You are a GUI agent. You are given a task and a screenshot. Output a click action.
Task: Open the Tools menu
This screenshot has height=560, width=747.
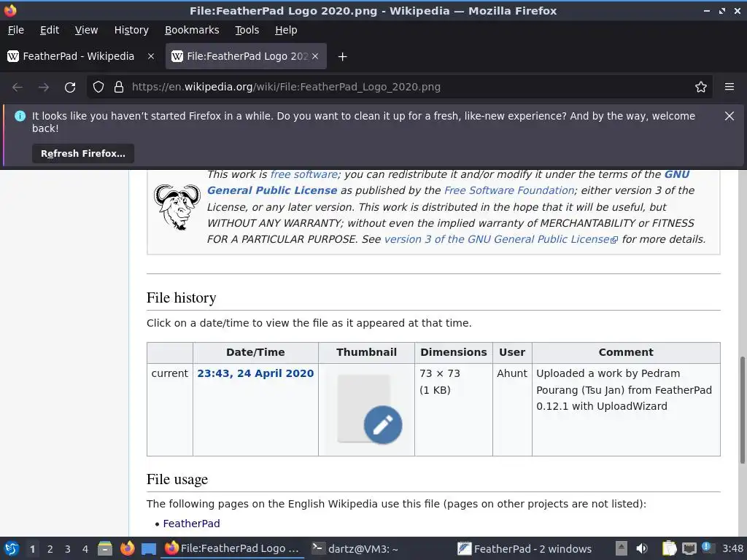click(x=247, y=30)
